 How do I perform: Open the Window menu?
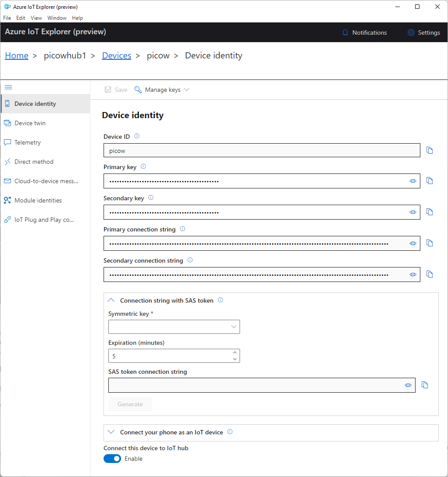point(57,18)
